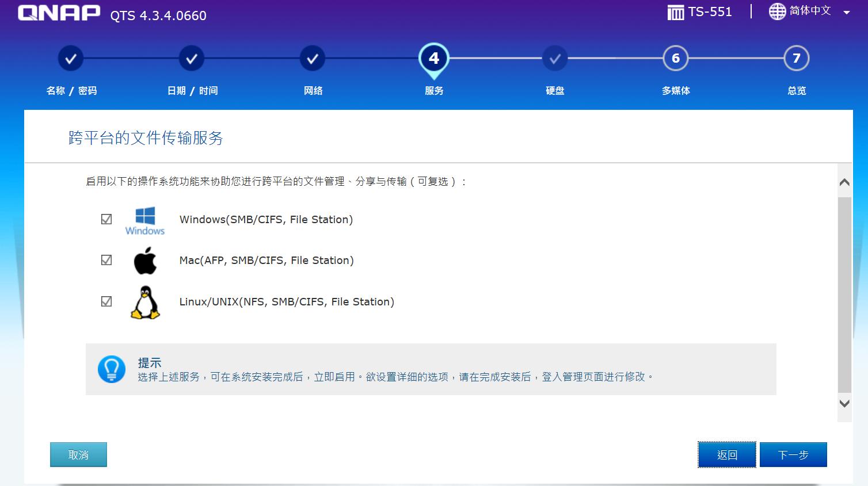Click the Apple Mac icon

(x=144, y=260)
